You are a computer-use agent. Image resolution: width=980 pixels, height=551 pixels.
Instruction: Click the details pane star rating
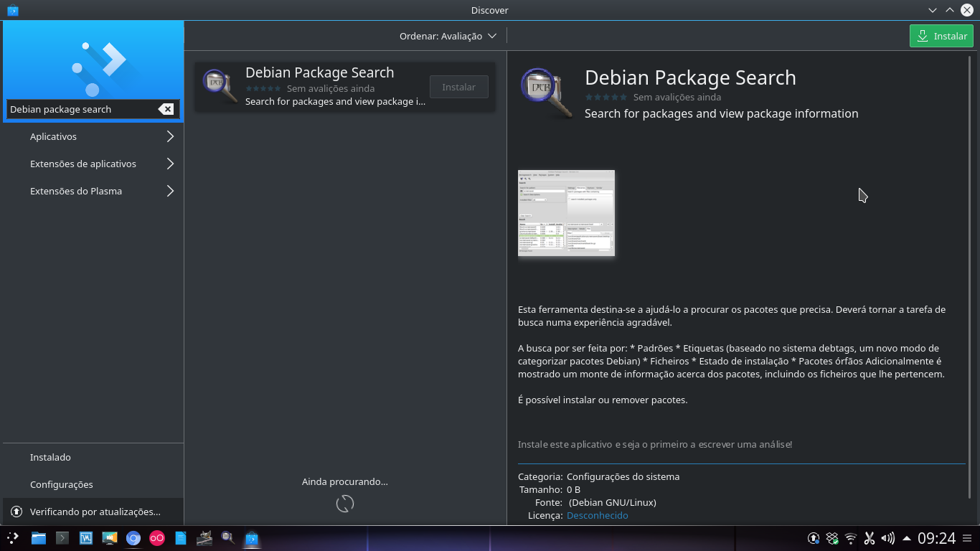(606, 97)
